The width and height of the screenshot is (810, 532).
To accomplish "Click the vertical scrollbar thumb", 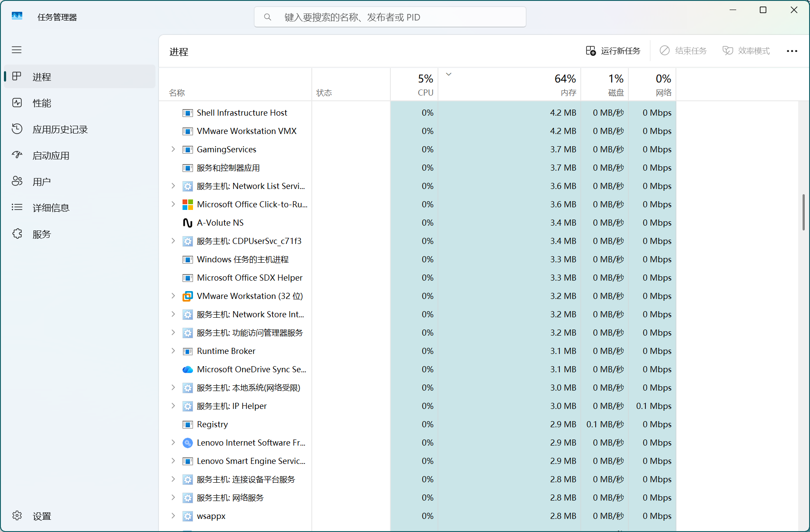I will [x=803, y=212].
